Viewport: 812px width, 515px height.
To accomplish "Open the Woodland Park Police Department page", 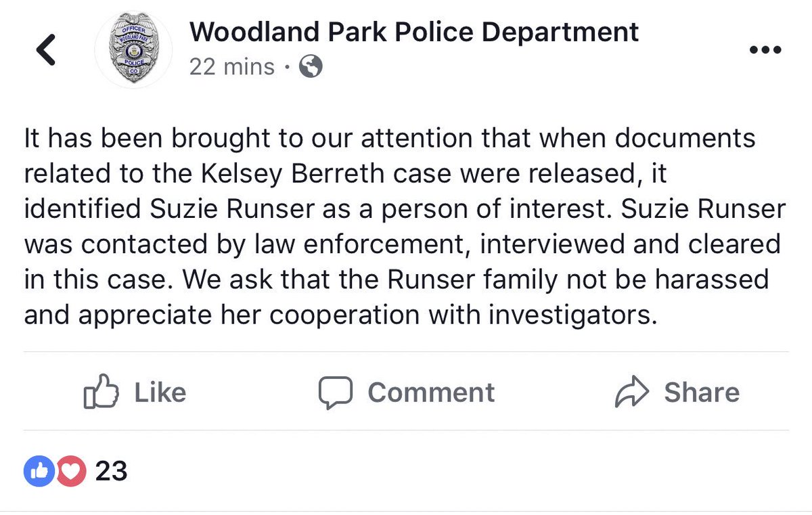I will (413, 32).
